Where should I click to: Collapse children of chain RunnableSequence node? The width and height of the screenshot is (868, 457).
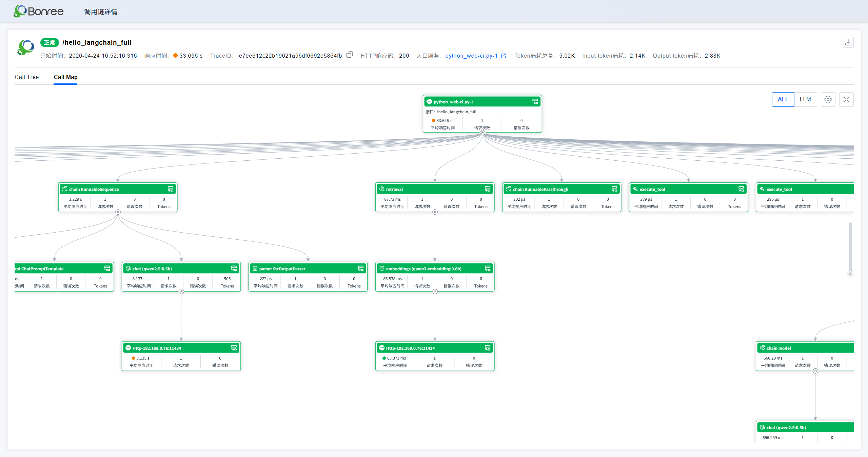[118, 212]
